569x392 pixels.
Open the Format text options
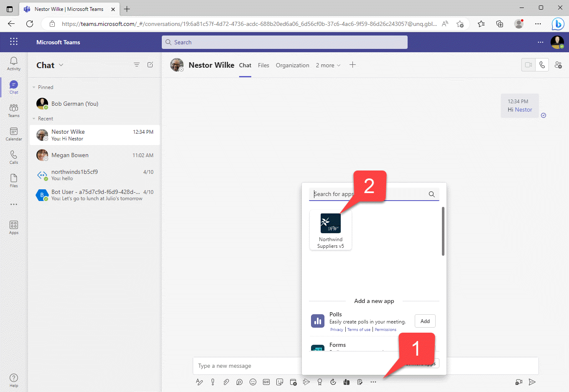(199, 382)
